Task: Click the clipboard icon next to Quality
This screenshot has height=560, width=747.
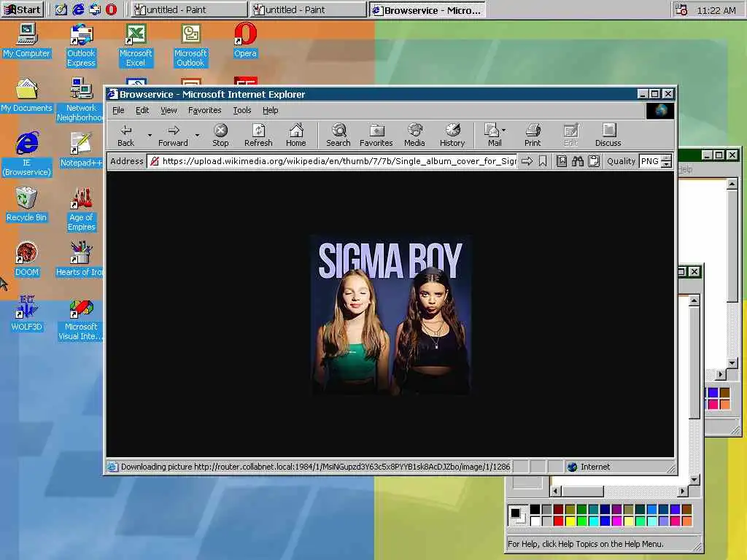Action: [x=594, y=161]
